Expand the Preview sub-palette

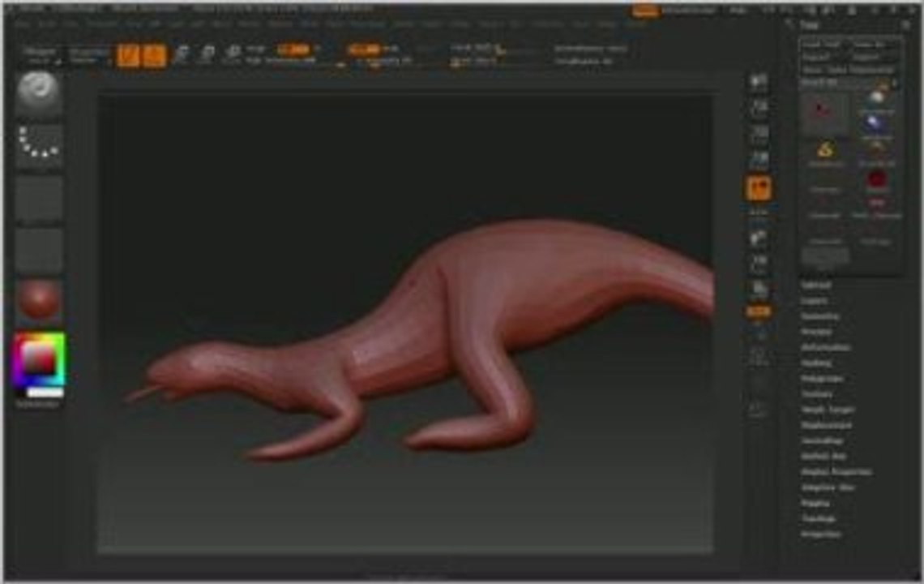(816, 332)
